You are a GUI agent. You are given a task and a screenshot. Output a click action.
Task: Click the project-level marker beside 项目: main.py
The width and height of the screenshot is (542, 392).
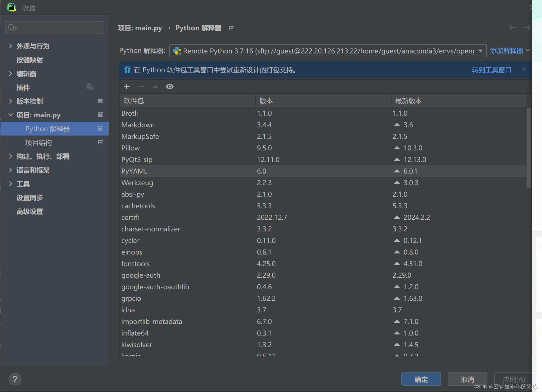point(101,115)
